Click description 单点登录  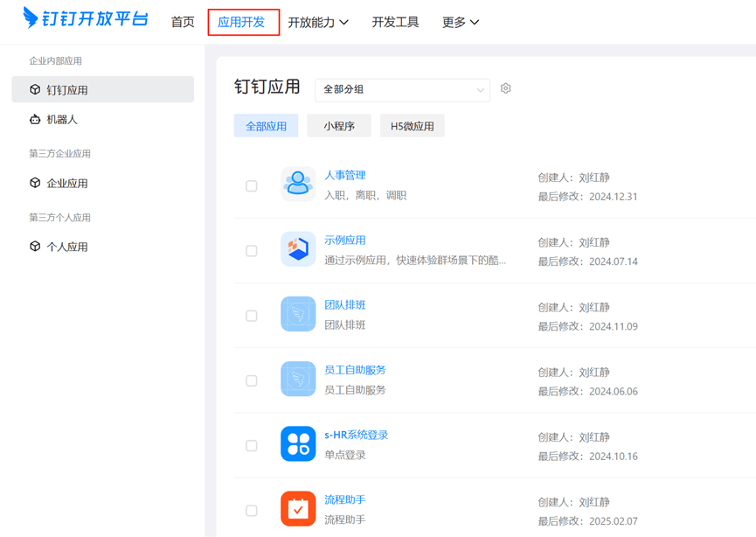click(x=345, y=455)
